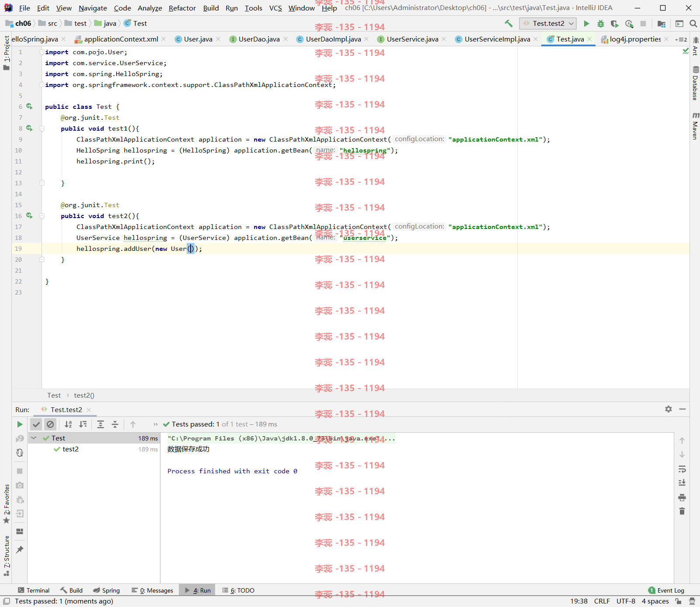Click test2() in the editor breadcrumb
Image resolution: width=700 pixels, height=607 pixels.
(x=84, y=395)
